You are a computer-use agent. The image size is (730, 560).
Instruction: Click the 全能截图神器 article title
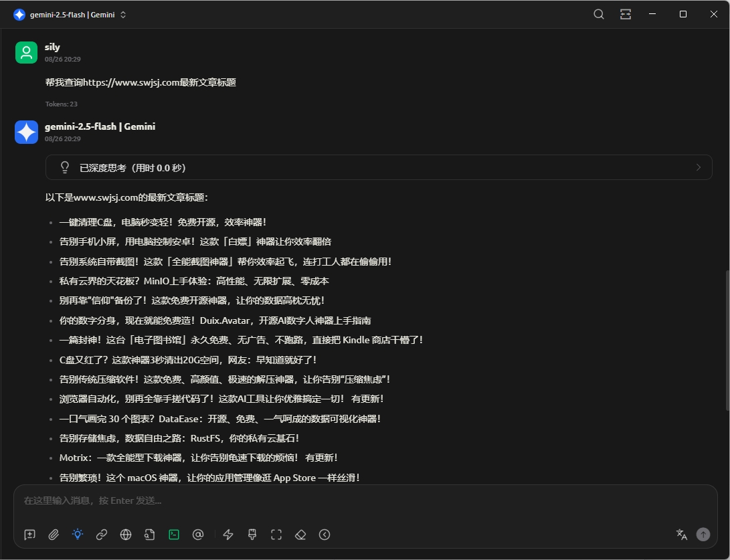pyautogui.click(x=225, y=262)
